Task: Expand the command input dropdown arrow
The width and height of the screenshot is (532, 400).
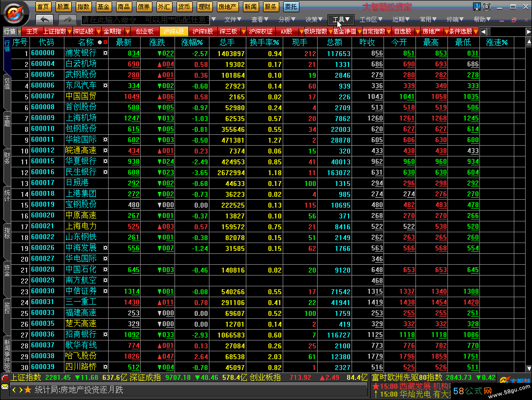Action: [213, 19]
